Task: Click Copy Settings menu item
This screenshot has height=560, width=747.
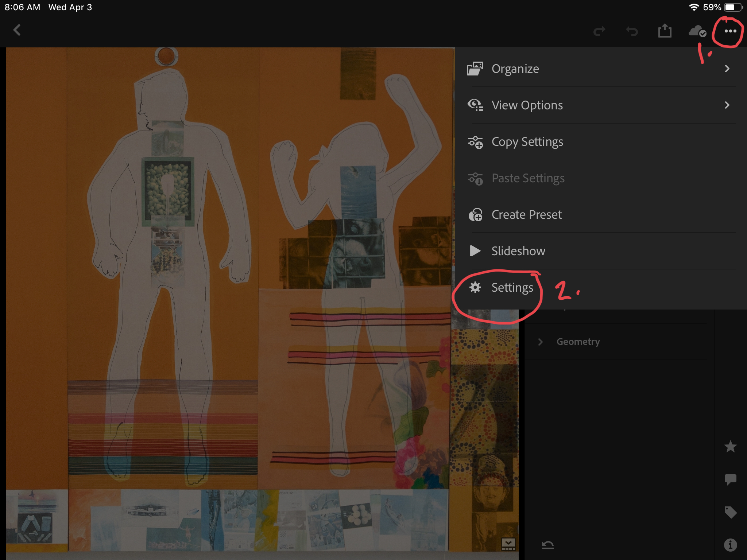Action: pyautogui.click(x=528, y=141)
